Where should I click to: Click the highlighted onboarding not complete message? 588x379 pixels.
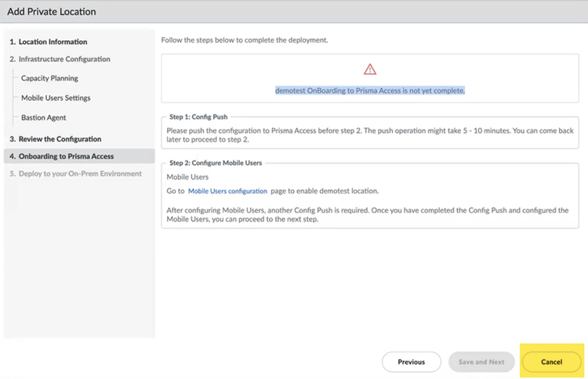coord(370,90)
